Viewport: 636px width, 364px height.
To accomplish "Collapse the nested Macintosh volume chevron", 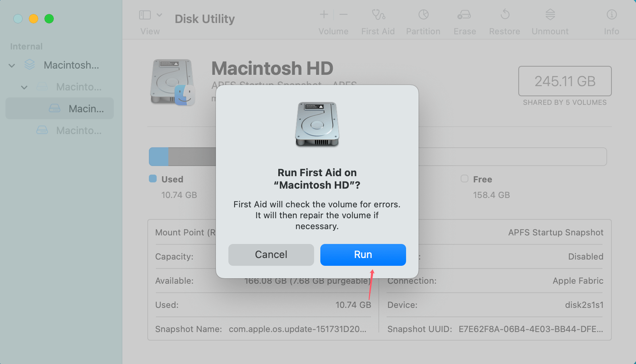I will (x=24, y=87).
